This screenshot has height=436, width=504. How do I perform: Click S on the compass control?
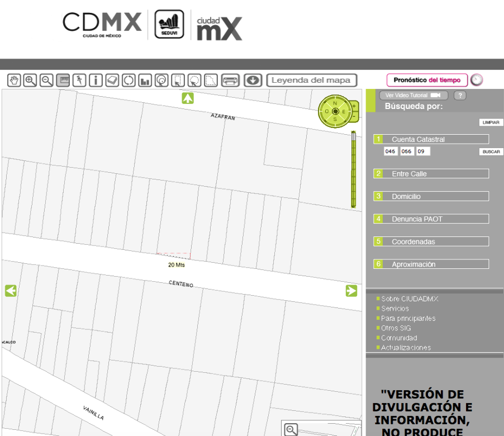pos(335,119)
